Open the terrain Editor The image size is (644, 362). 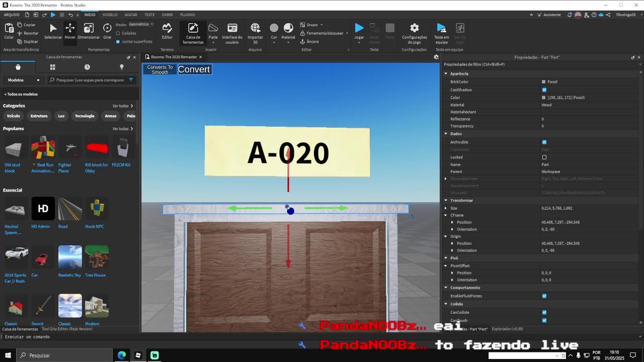167,31
